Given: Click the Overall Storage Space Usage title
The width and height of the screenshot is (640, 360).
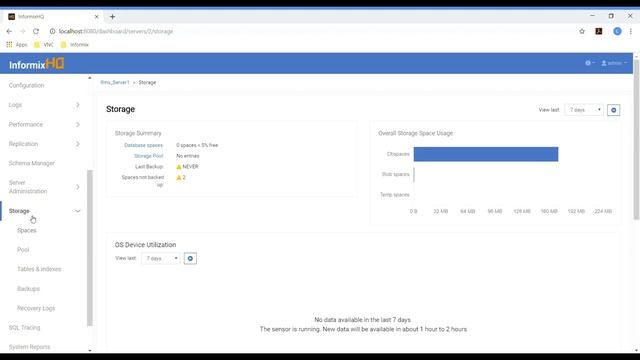Looking at the screenshot, I should [416, 133].
